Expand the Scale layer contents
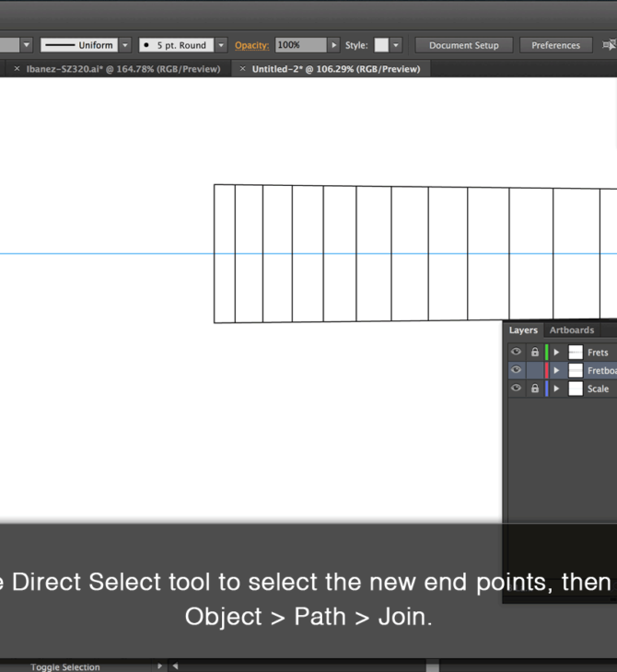This screenshot has width=617, height=672. pos(556,388)
